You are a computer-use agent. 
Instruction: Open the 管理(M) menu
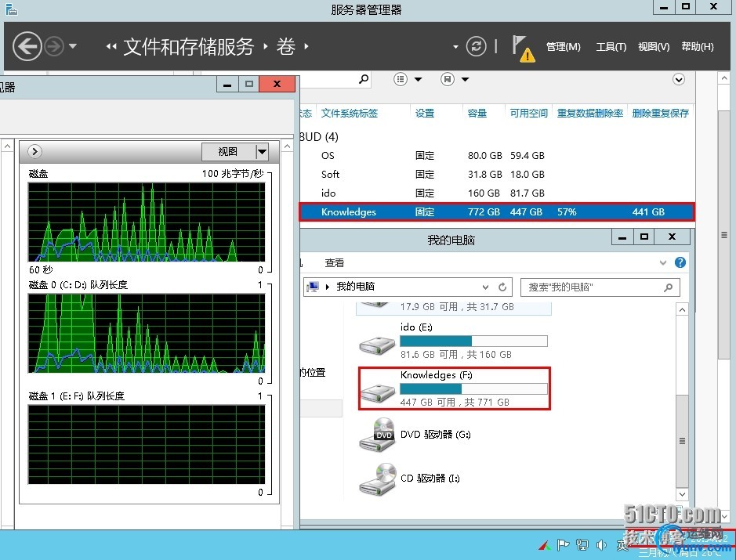pos(564,47)
